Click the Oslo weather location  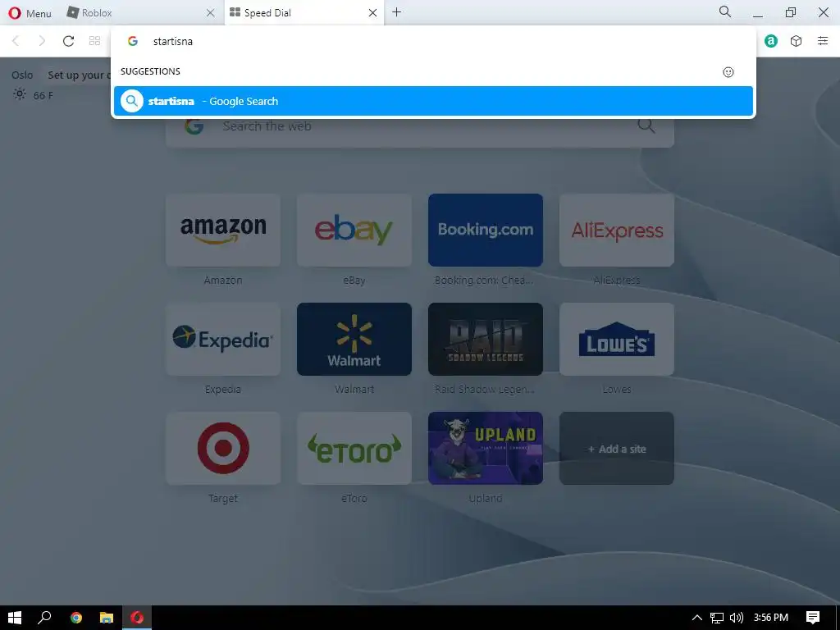click(22, 75)
